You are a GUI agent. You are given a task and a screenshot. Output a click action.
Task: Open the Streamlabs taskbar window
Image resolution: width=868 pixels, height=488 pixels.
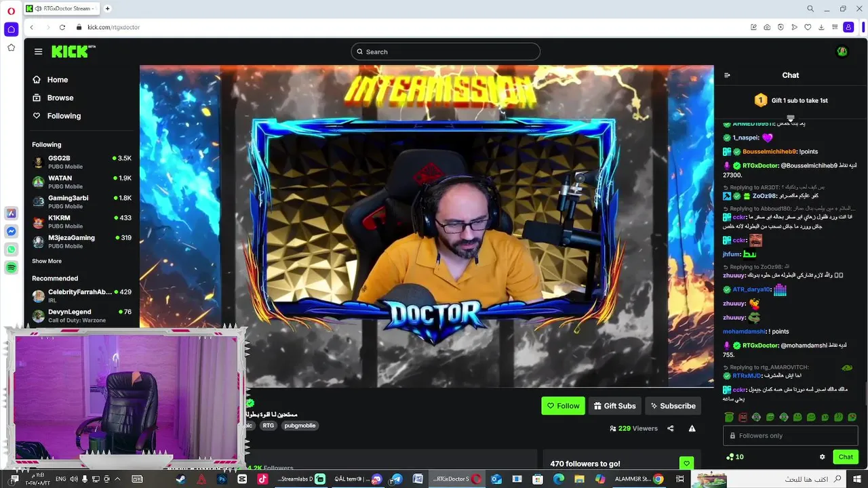pos(300,479)
